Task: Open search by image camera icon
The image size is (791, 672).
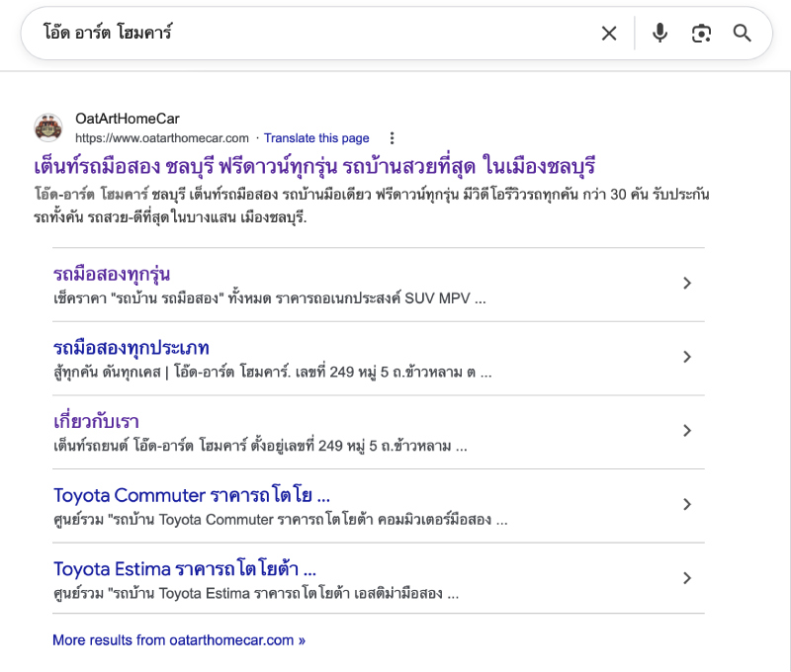Action: click(701, 34)
